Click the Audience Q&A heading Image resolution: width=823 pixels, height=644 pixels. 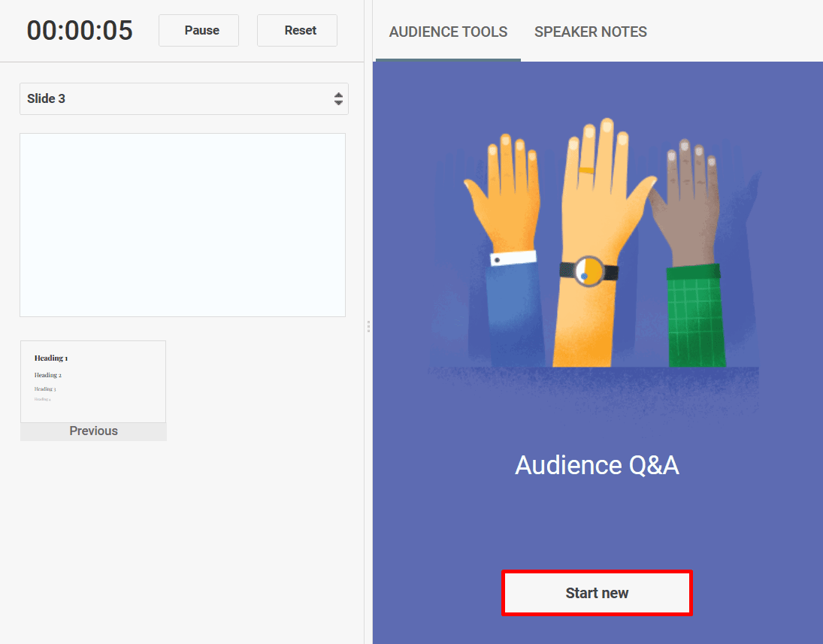[x=597, y=465]
